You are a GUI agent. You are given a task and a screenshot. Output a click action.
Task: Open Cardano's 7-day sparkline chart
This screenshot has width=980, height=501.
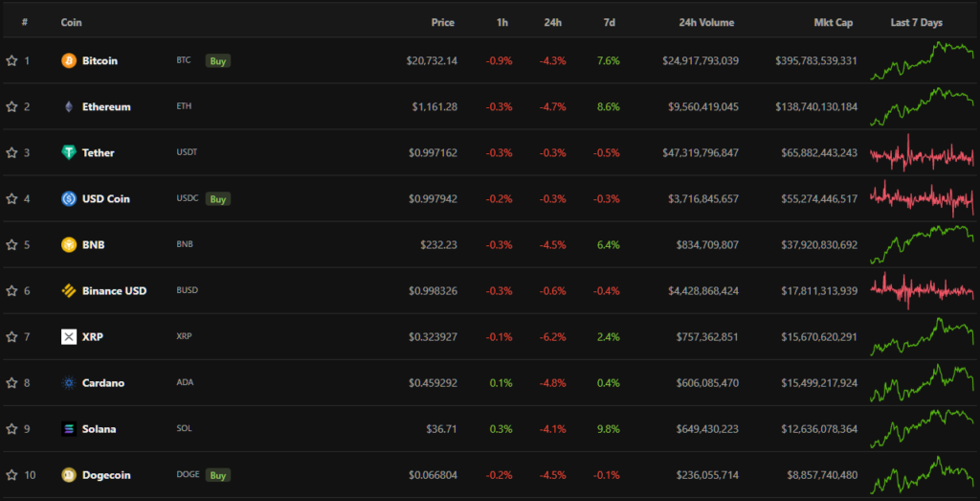click(922, 383)
